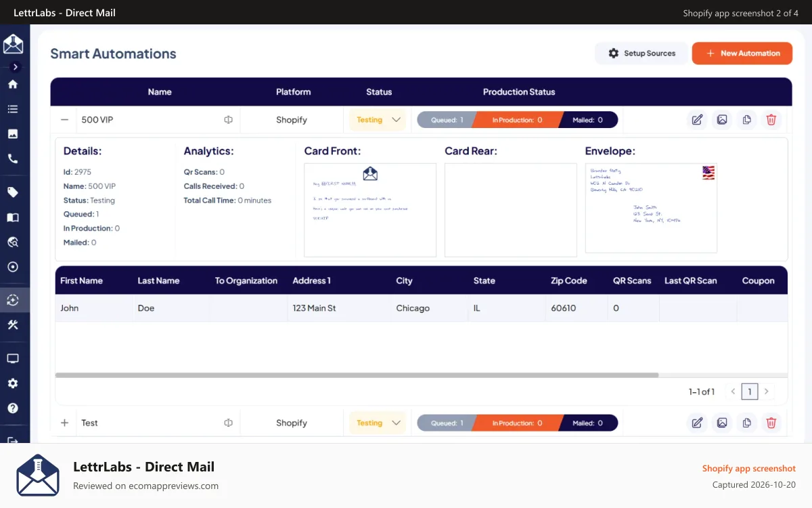Image resolution: width=812 pixels, height=508 pixels.
Task: View images for Test automation
Action: 722,423
